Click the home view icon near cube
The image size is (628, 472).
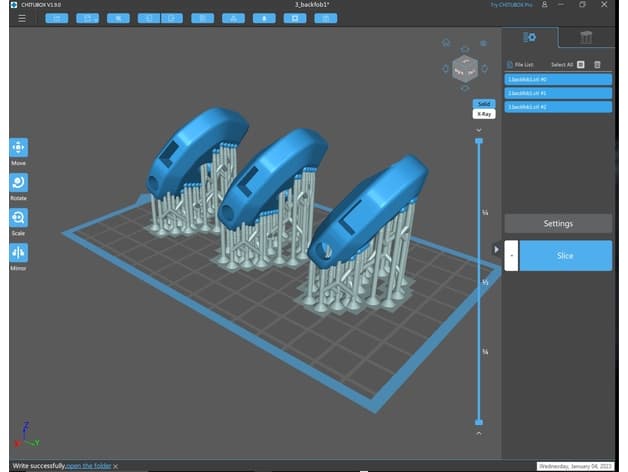coord(446,42)
